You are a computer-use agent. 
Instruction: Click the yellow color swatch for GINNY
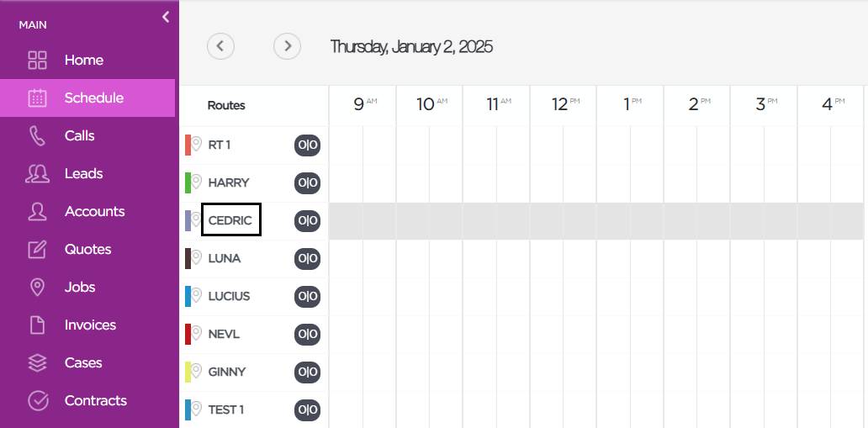coord(188,372)
